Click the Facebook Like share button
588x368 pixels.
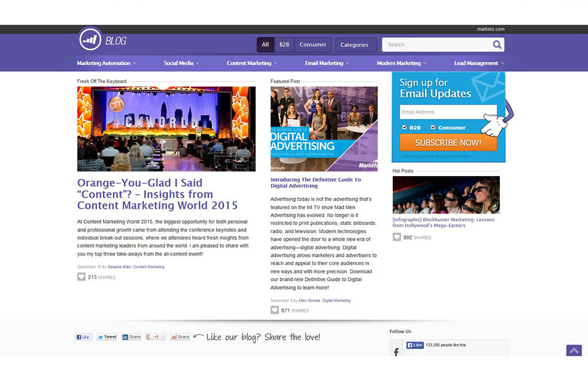83,337
